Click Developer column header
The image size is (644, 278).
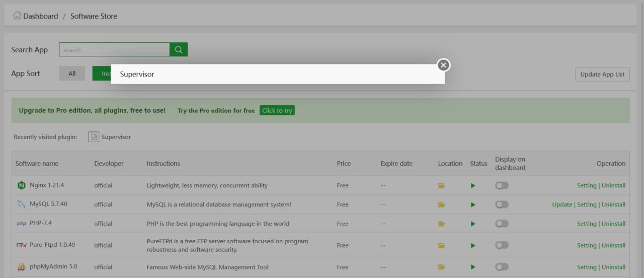click(x=109, y=163)
